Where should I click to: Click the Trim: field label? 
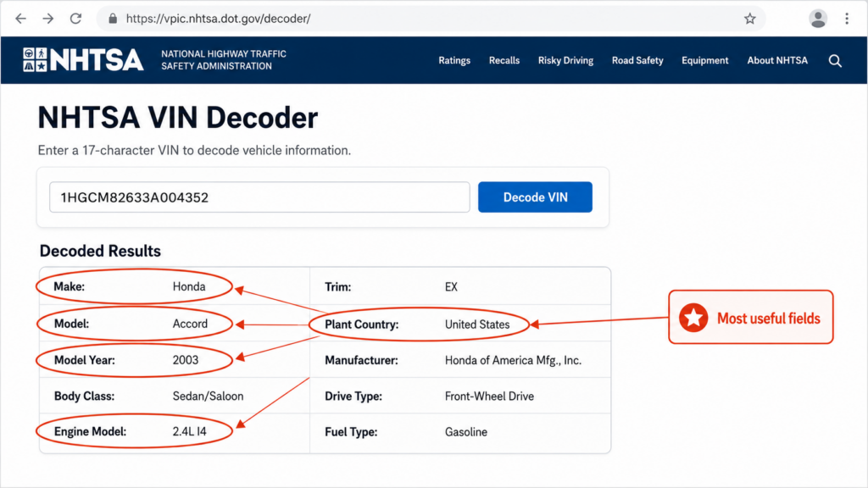[x=337, y=287]
